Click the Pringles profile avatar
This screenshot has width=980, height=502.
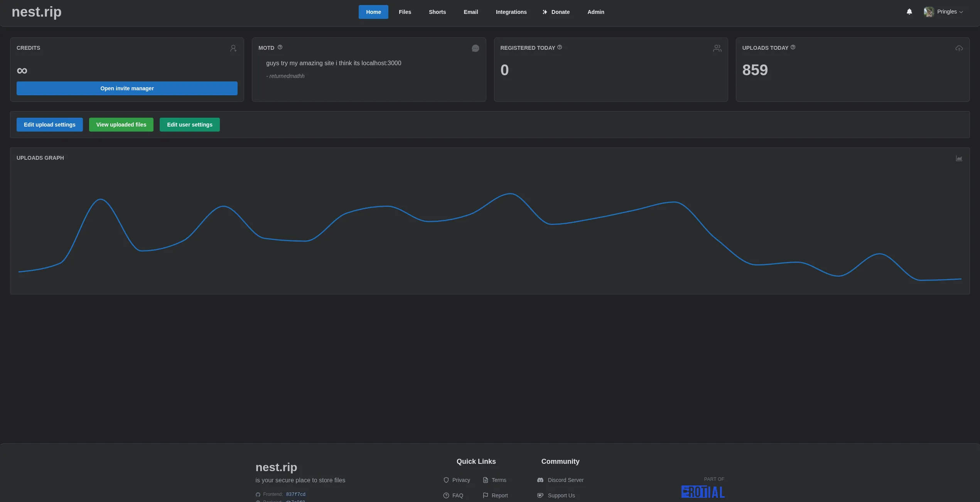tap(929, 12)
